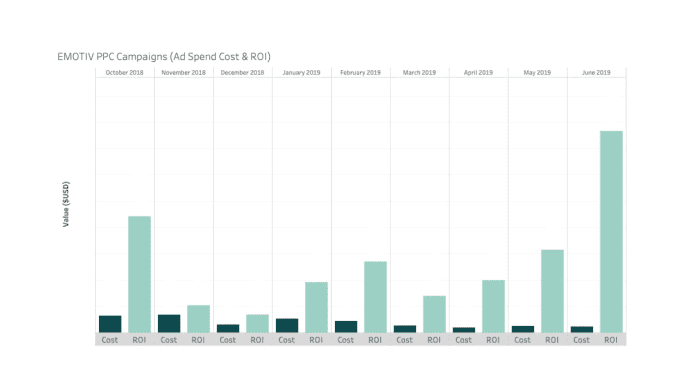Select the ROI label under May 2019

coord(552,340)
